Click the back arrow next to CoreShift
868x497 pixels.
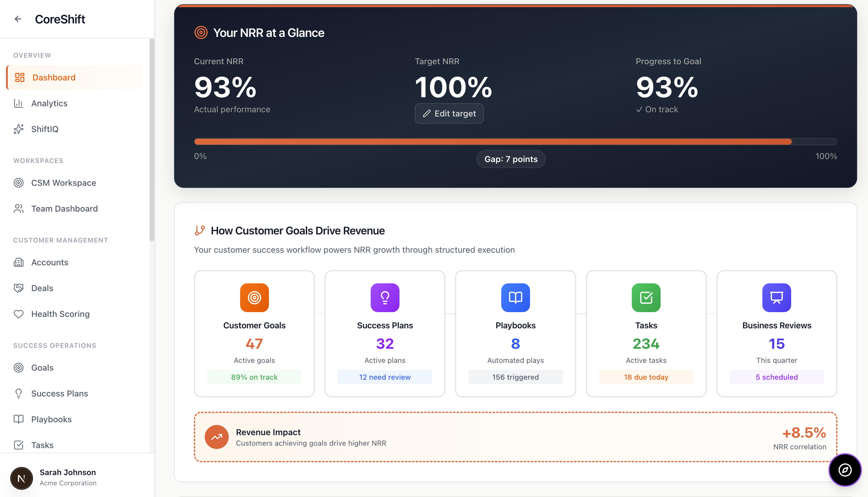click(18, 19)
